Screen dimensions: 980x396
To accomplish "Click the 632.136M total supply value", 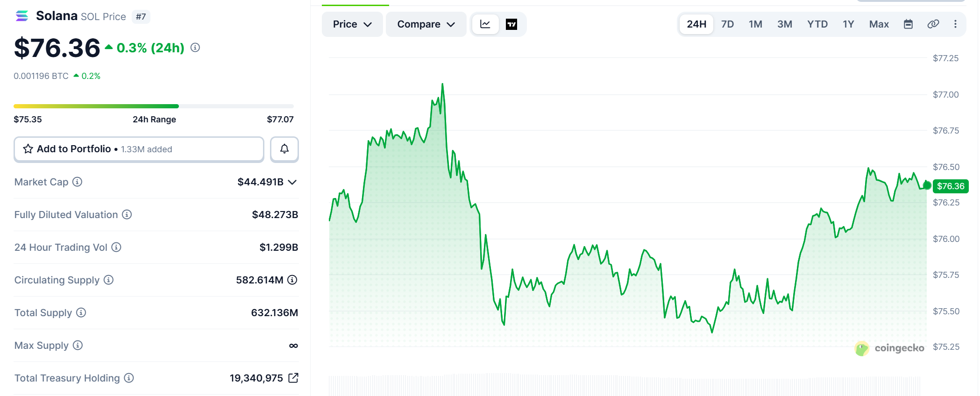I will point(275,312).
